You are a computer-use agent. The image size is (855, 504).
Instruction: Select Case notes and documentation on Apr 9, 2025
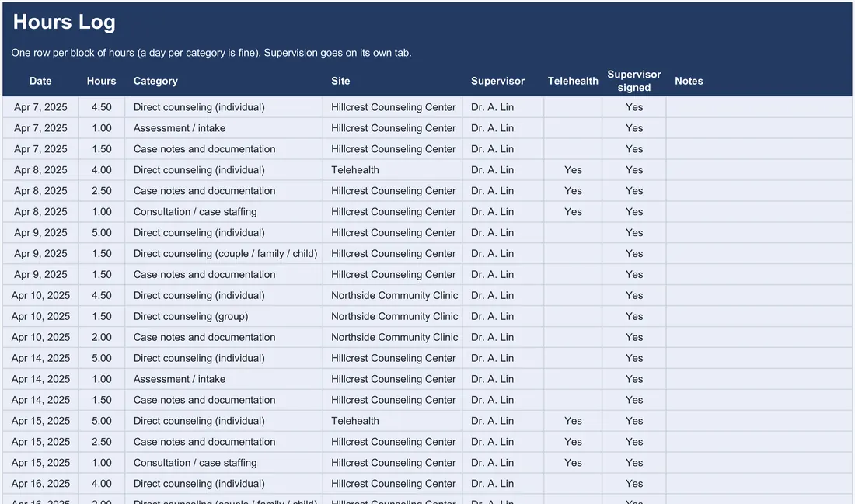(224, 274)
